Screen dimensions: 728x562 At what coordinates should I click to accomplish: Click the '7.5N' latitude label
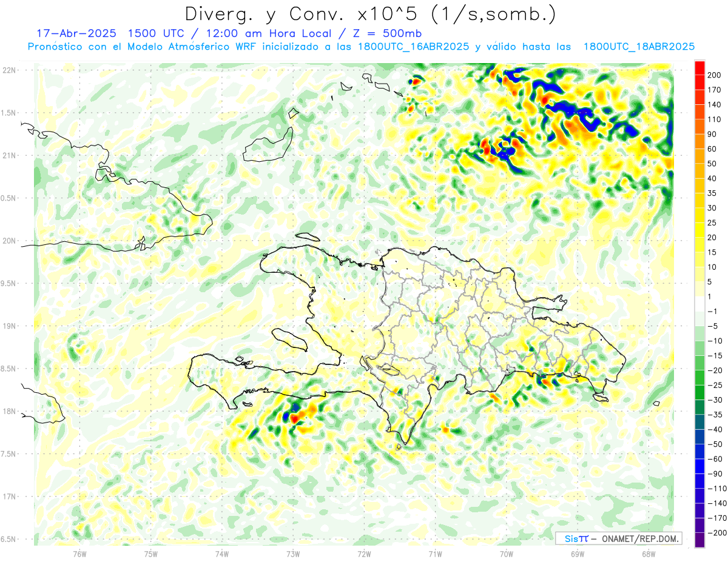tap(8, 454)
